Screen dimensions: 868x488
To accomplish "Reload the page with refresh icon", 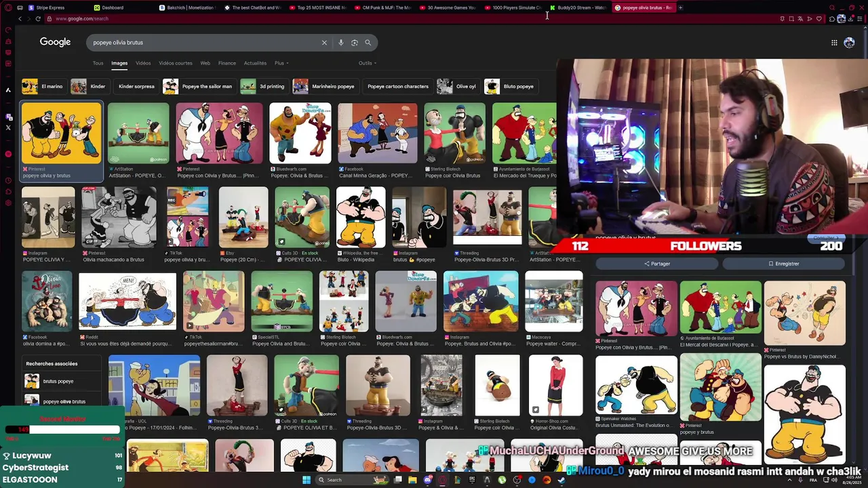I will pyautogui.click(x=38, y=19).
